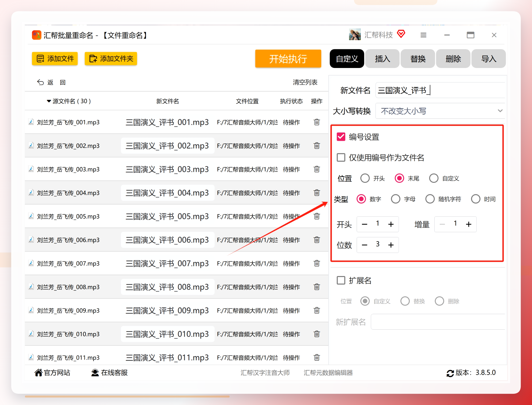The width and height of the screenshot is (532, 405).
Task: Remove 刘兰芳_岳飞传_008.mp3 via its trash icon
Action: coord(317,287)
